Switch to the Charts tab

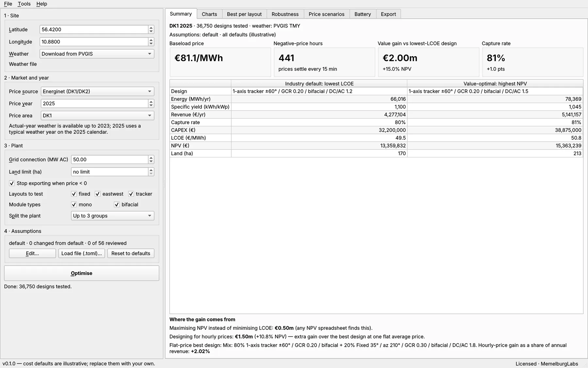tap(209, 14)
